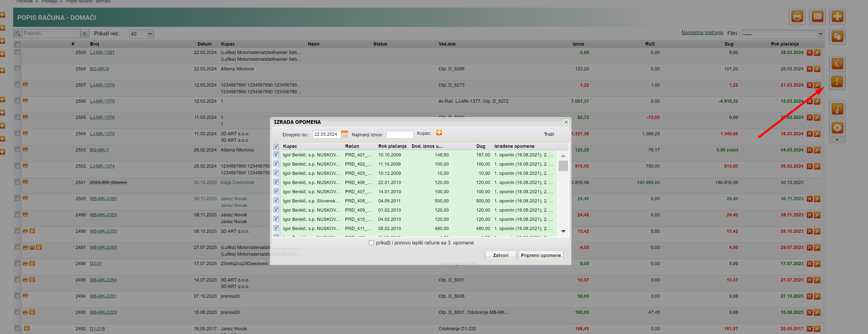Open the Napredna pretraga link
This screenshot has height=334, width=868.
click(702, 32)
